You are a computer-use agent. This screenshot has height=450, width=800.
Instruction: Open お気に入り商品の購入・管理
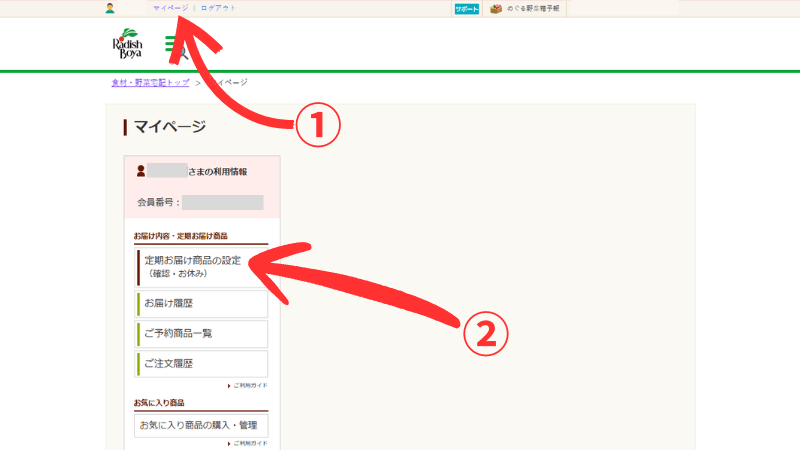coord(201,426)
